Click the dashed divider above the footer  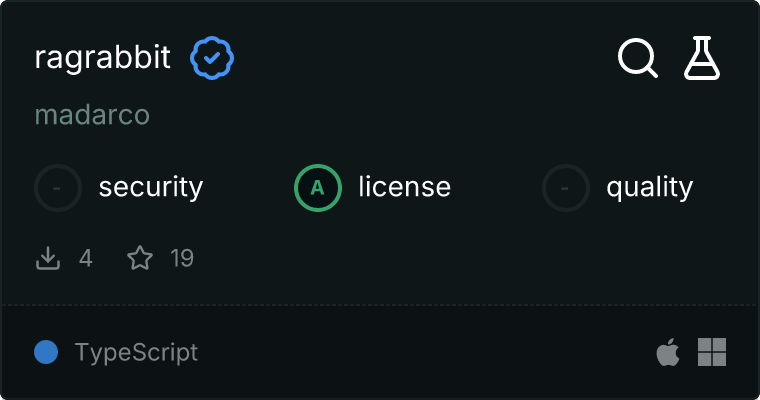pos(380,304)
